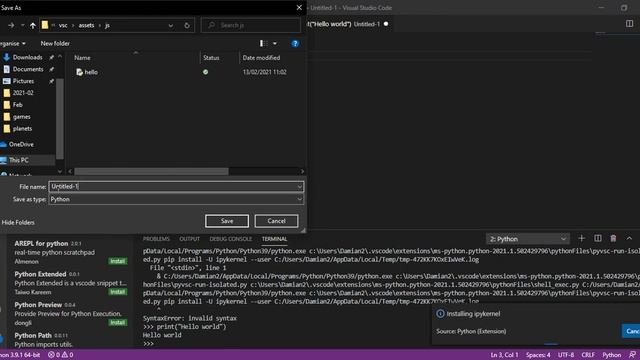Image resolution: width=640 pixels, height=360 pixels.
Task: Change language mode via Python status item
Action: [x=611, y=355]
